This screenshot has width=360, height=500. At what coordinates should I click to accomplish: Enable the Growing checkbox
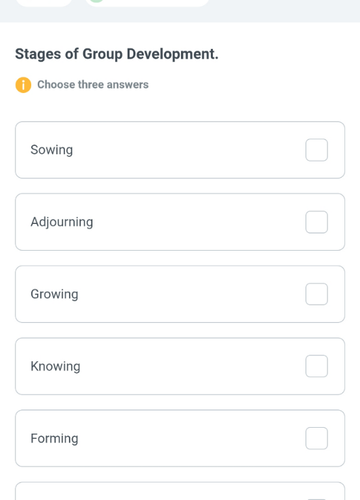pyautogui.click(x=316, y=294)
